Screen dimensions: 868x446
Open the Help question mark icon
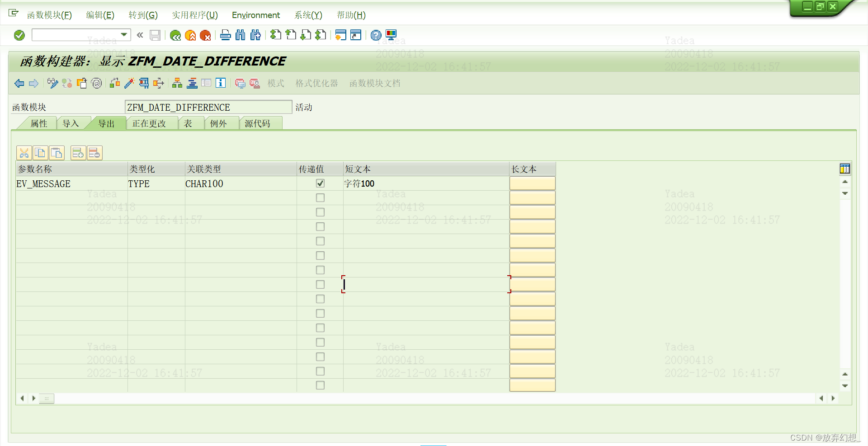pos(376,35)
